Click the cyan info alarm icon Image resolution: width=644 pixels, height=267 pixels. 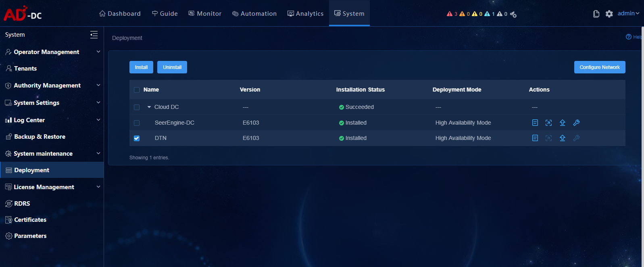coord(487,14)
